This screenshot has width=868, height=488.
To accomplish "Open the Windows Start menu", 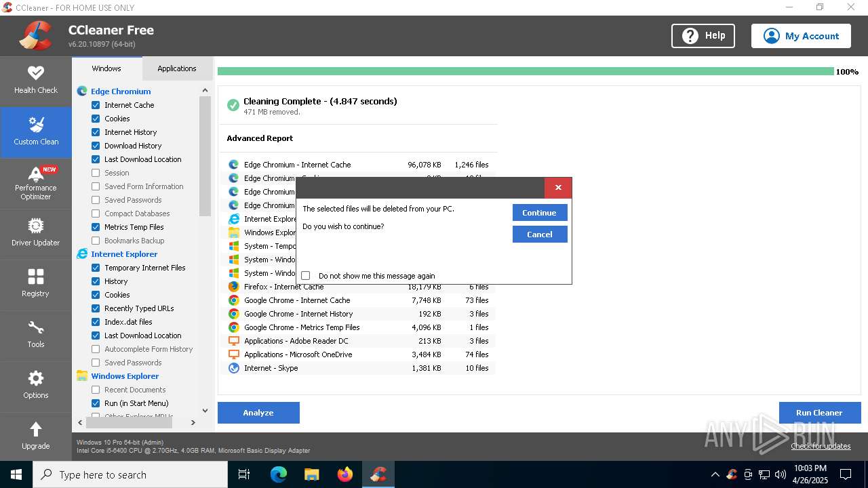I will click(x=16, y=474).
